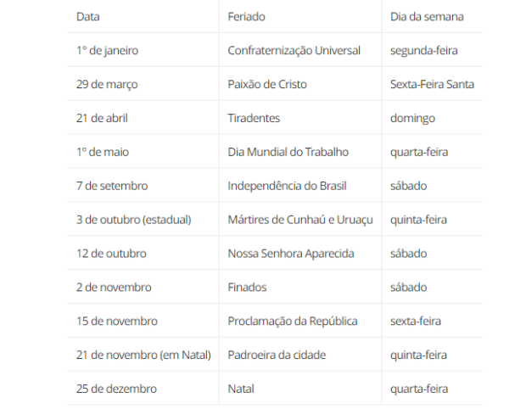Click the 'Confraternização Universal' holiday cell
The height and width of the screenshot is (420, 509).
pyautogui.click(x=294, y=50)
